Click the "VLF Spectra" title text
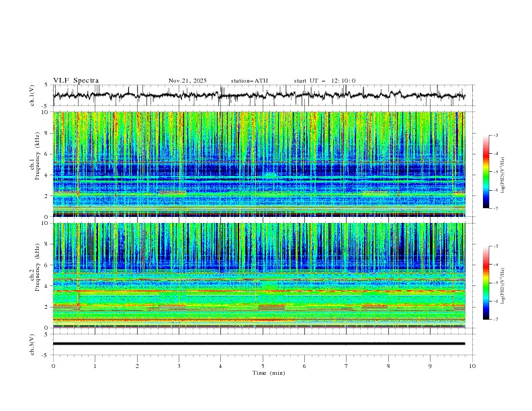This screenshot has height=411, width=532. tap(76, 81)
